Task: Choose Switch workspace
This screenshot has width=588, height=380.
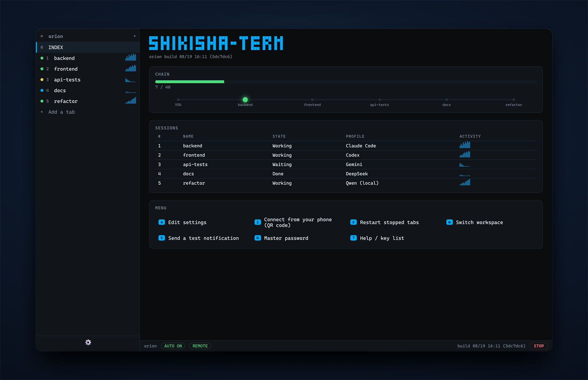Action: click(479, 222)
